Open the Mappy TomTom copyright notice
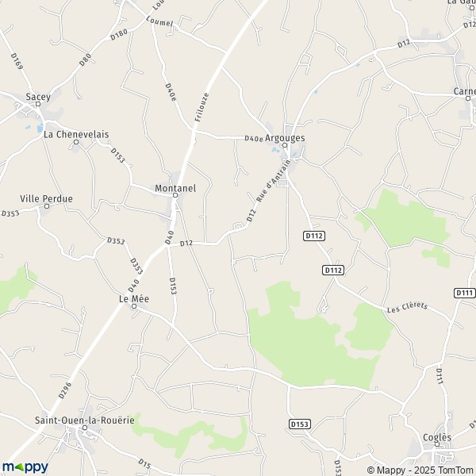The image size is (476, 476). tap(421, 470)
